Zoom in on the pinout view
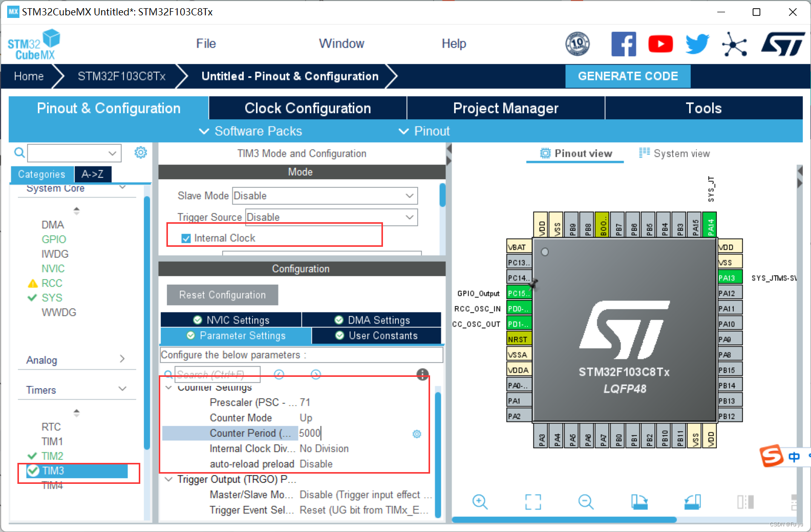 tap(480, 502)
